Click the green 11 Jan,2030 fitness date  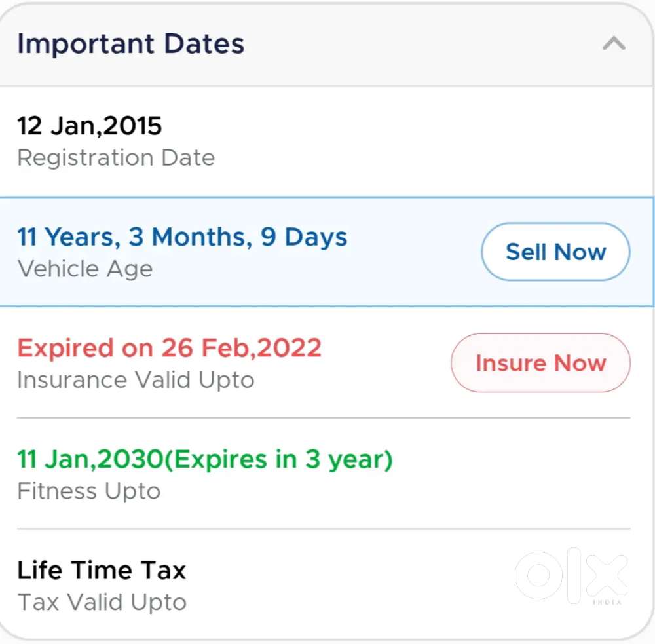89,459
